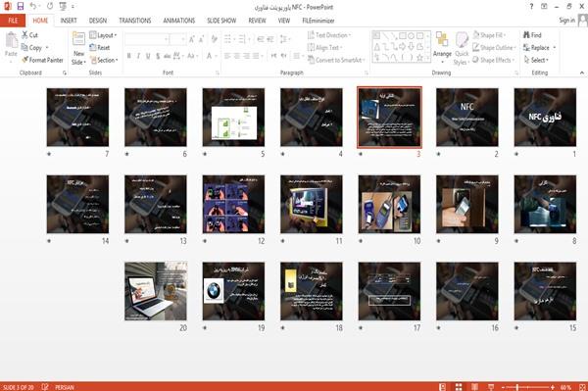Toggle Align Left paragraph alignment
588x391 pixels.
227,56
